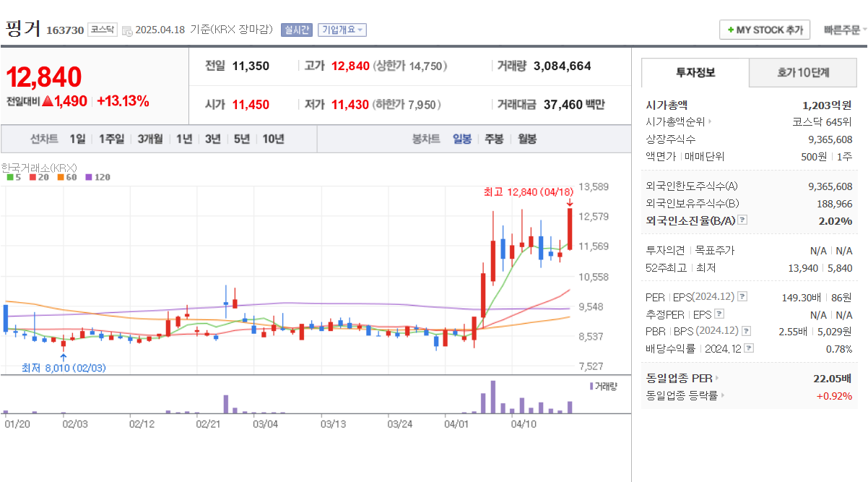
Task: Click the PER|EPS(2024.12) help question mark icon
Action: coord(742,297)
